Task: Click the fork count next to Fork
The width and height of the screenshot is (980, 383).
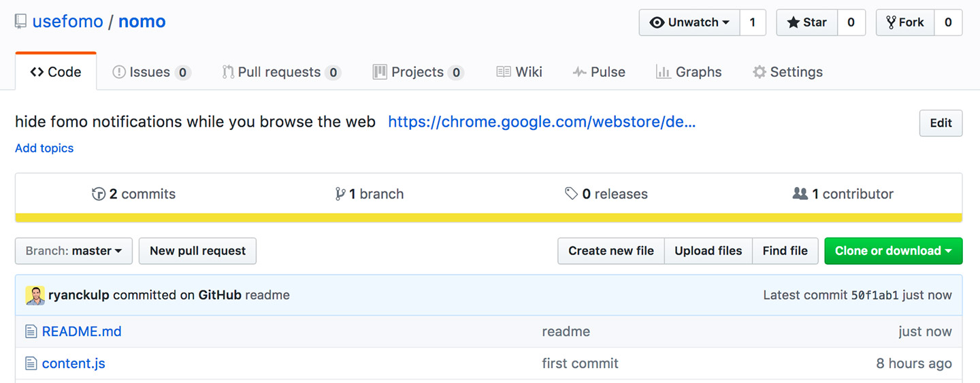Action: [948, 22]
